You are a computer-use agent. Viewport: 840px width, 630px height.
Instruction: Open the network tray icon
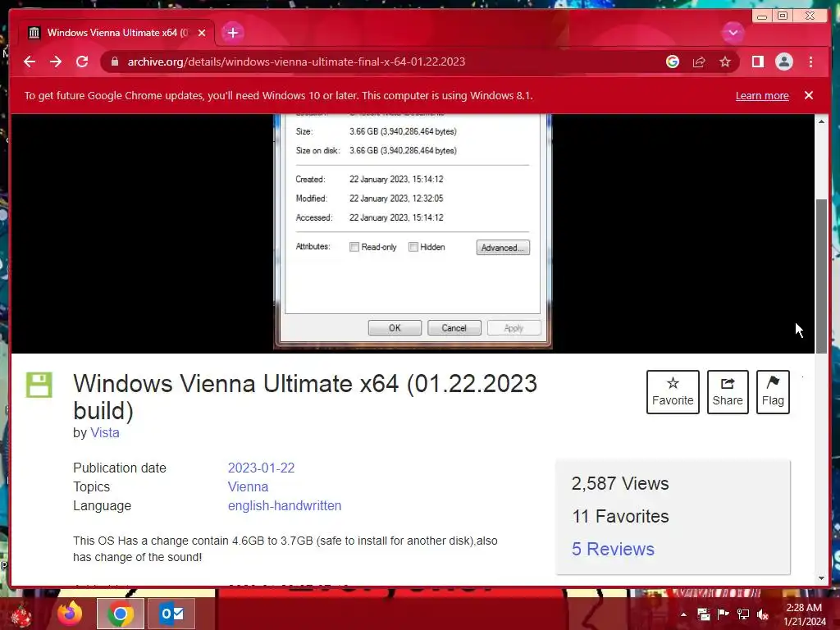742,614
